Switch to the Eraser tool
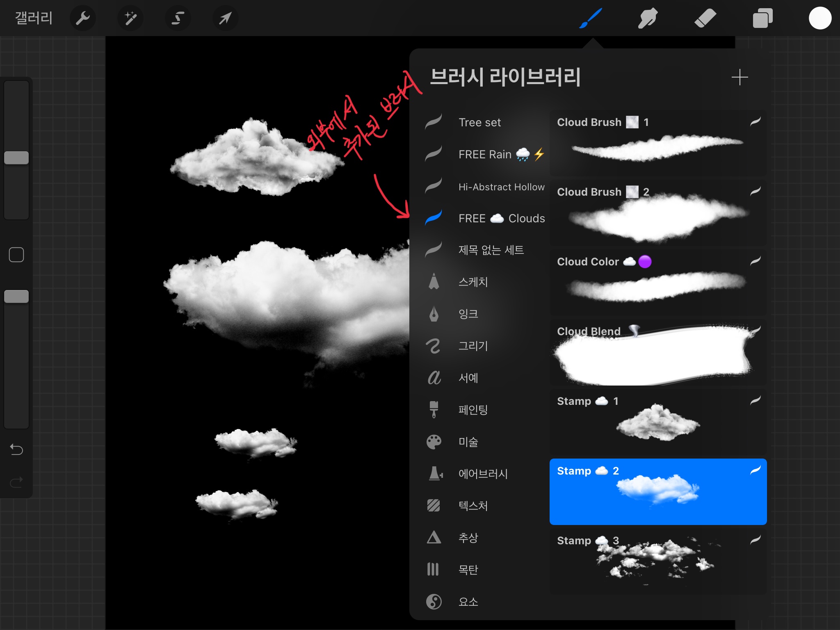 [x=705, y=18]
